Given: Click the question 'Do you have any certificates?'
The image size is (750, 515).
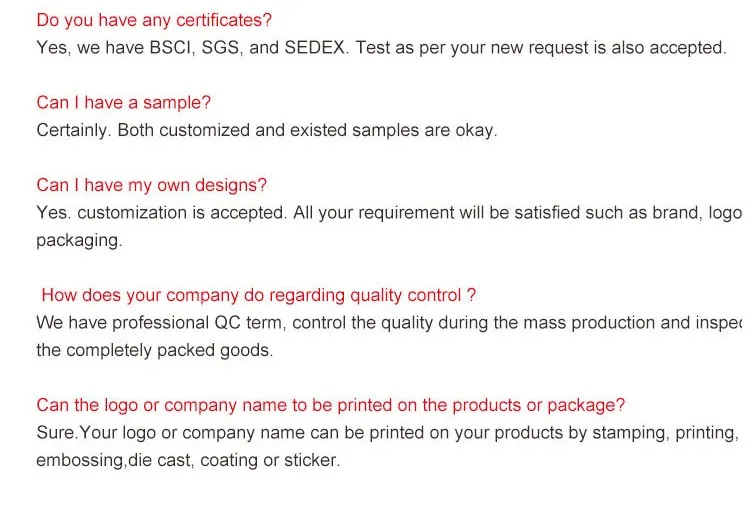Looking at the screenshot, I should (x=154, y=20).
